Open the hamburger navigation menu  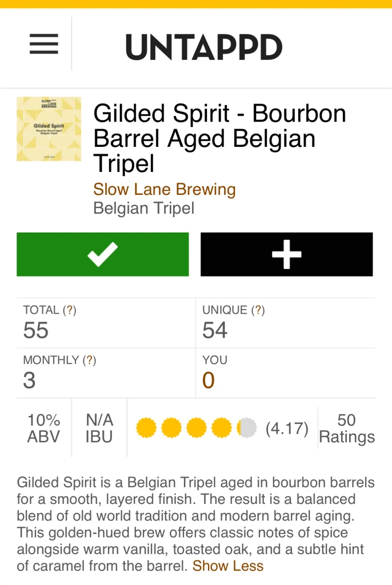[x=44, y=44]
